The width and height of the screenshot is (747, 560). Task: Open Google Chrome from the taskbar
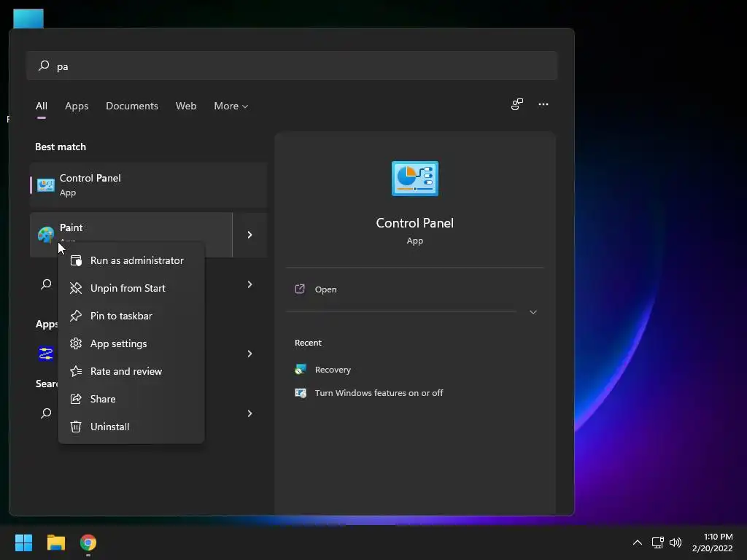tap(88, 542)
